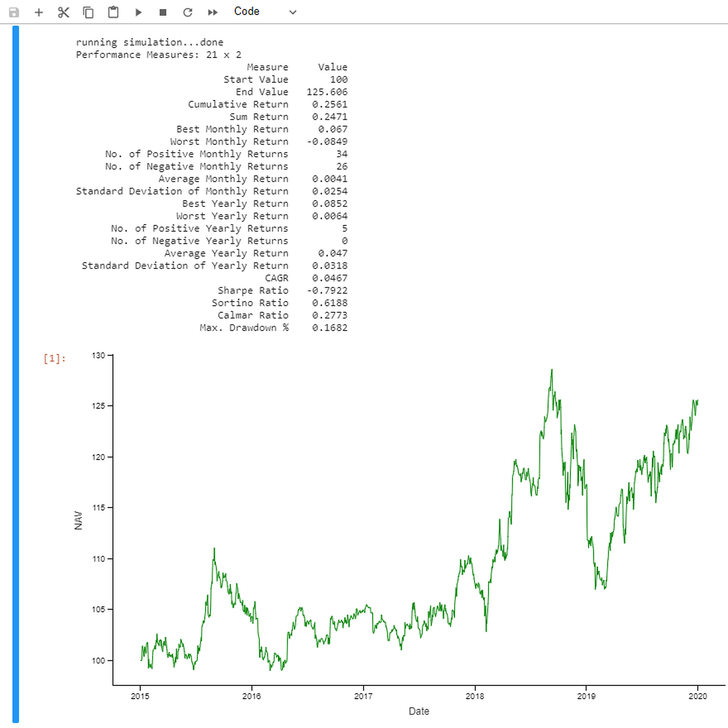Interrupt the kernel with the stop icon

(163, 12)
